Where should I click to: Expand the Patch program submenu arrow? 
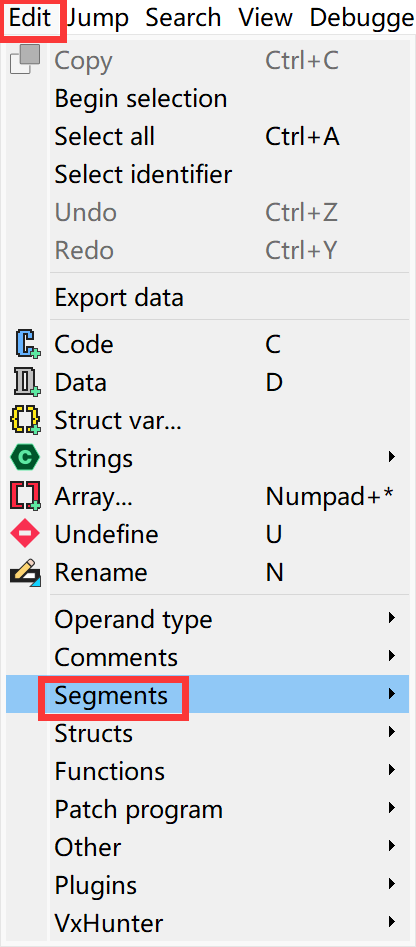392,807
